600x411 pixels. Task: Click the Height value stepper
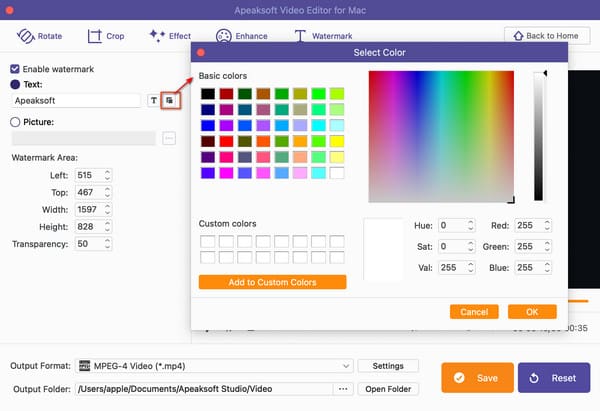[108, 227]
